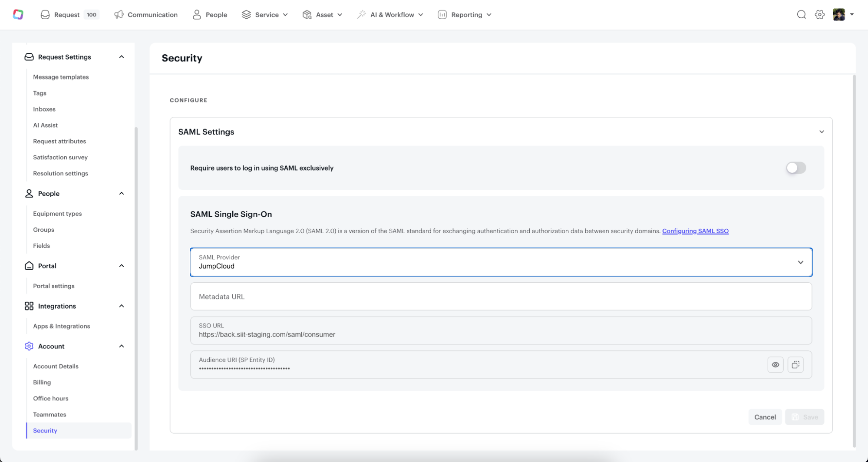Toggle the SAML-exclusive login switch
The image size is (868, 462).
point(795,168)
